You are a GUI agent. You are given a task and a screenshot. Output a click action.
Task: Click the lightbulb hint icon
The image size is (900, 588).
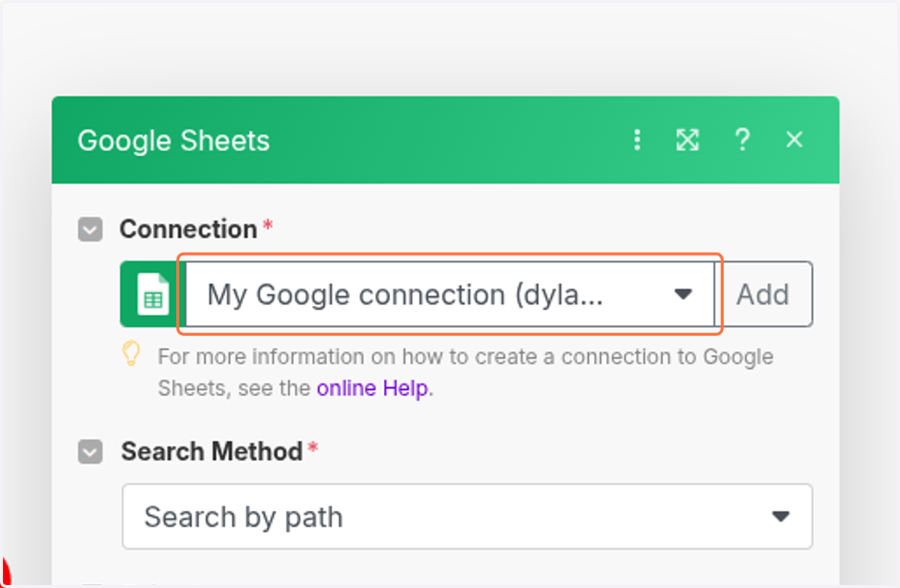click(x=131, y=353)
